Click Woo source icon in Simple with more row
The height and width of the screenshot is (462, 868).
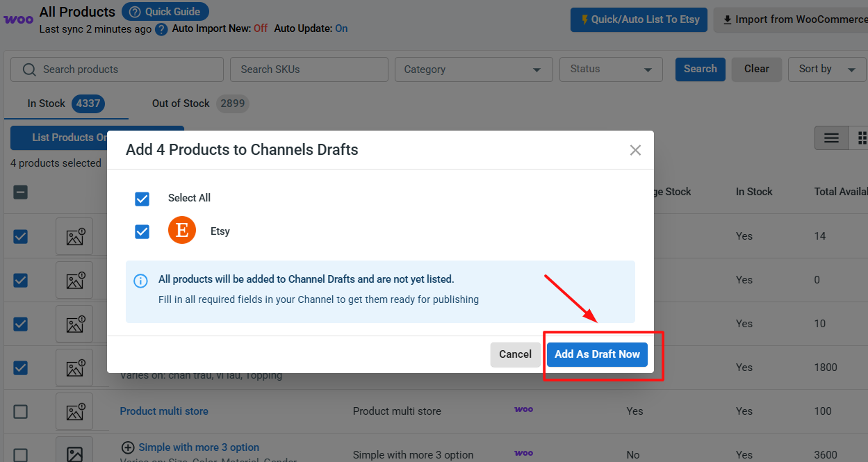click(524, 454)
